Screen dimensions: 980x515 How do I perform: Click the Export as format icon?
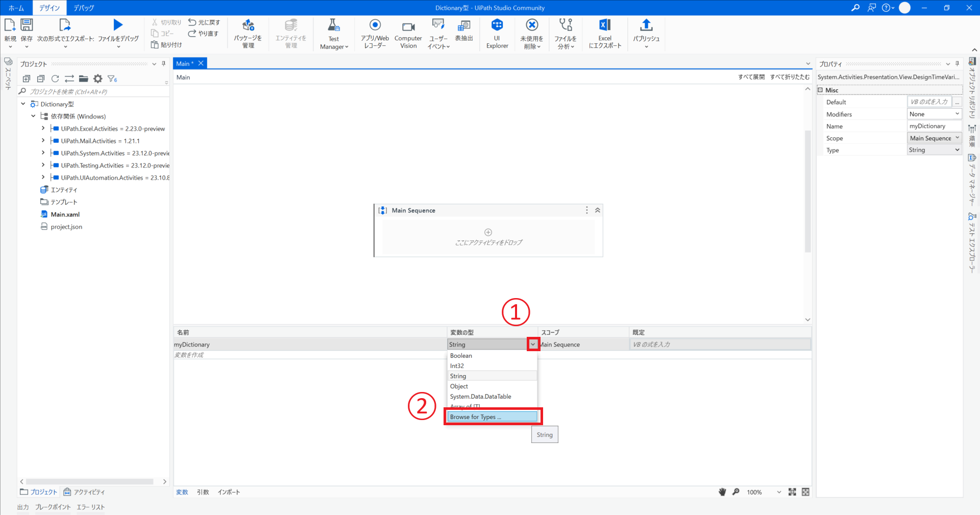pyautogui.click(x=65, y=24)
